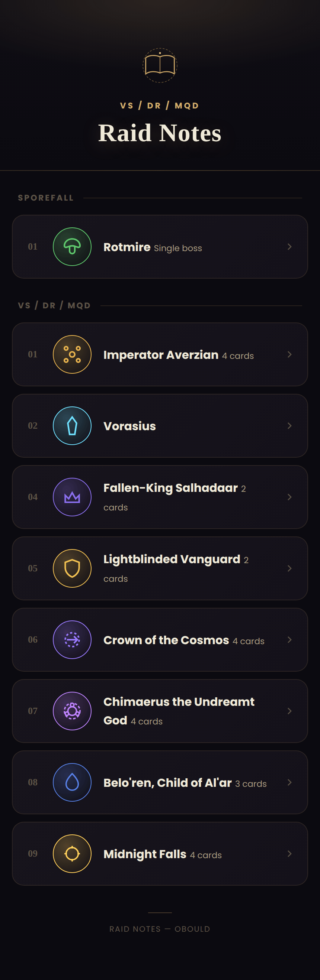
Task: Click the open book logo icon
Action: pos(160,65)
